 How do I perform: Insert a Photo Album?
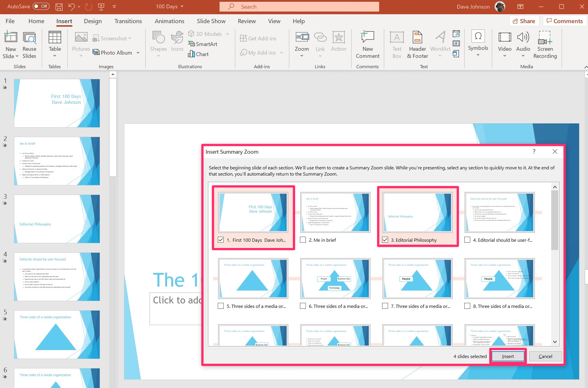(x=116, y=53)
